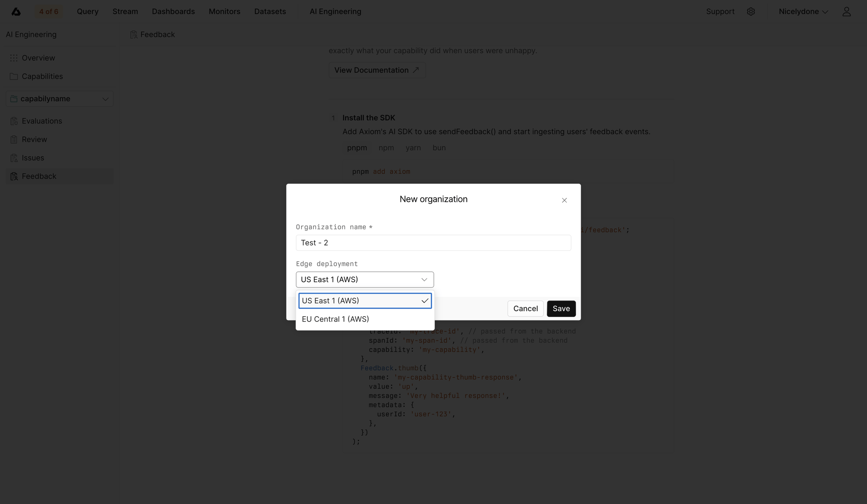Open the Nicelydone organization dropdown
867x504 pixels.
pyautogui.click(x=803, y=12)
